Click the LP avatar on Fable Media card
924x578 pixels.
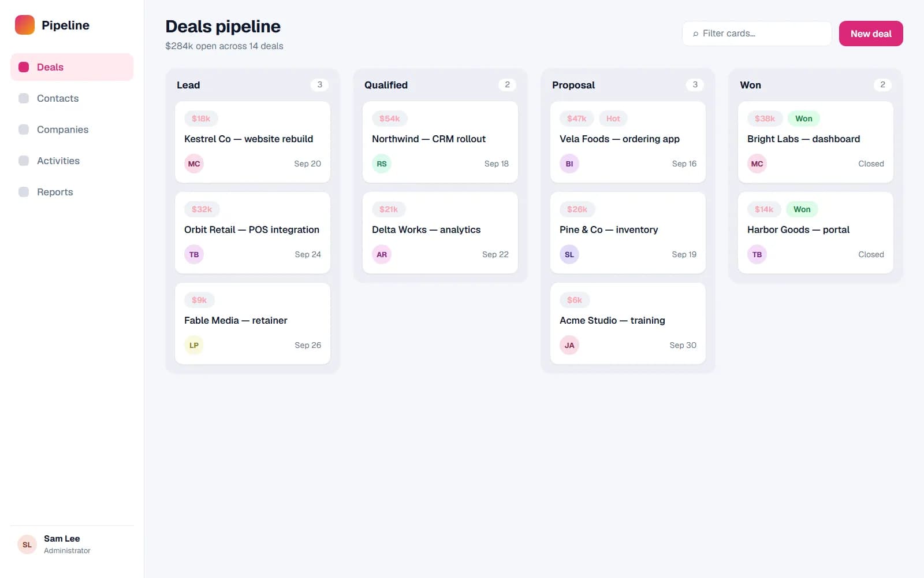[194, 345]
